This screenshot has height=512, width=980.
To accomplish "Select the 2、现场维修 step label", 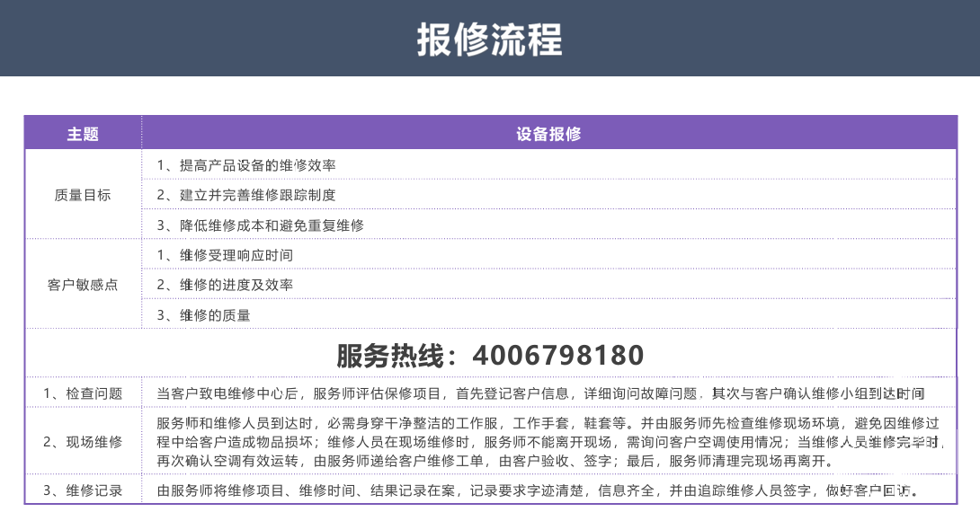I will tap(83, 442).
